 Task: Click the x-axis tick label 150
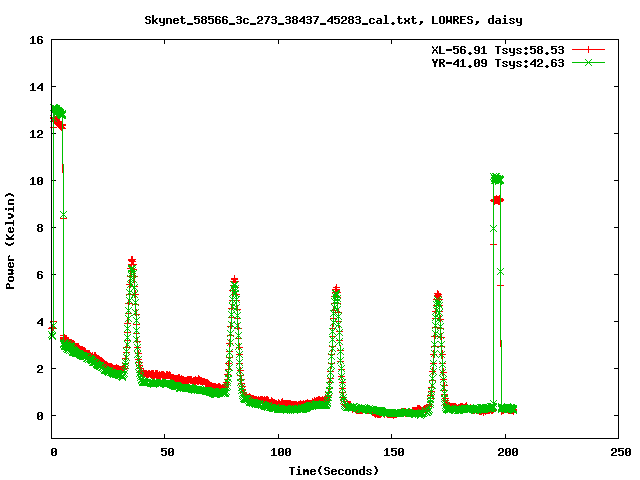(x=394, y=452)
